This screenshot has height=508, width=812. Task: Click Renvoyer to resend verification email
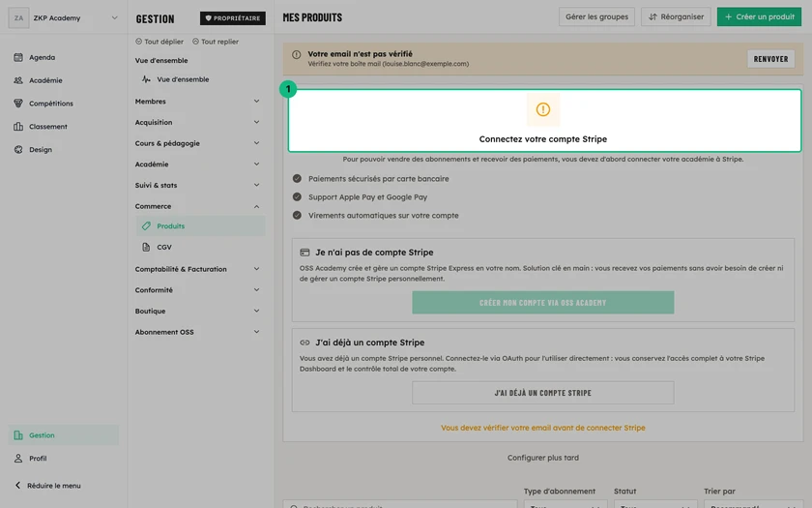(770, 59)
